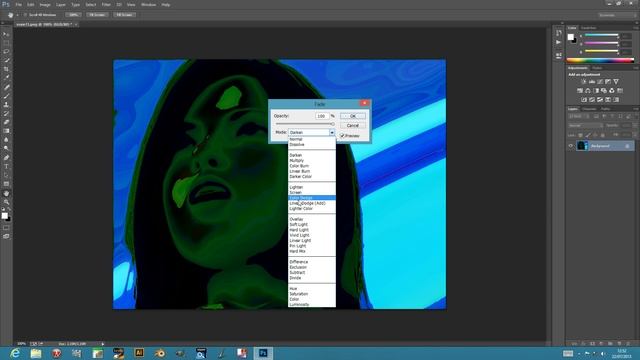
Task: Toggle Quick Mask mode
Action: (6, 228)
